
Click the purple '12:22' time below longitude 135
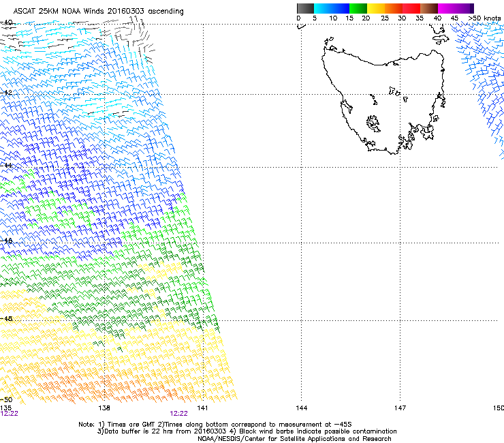(x=9, y=414)
